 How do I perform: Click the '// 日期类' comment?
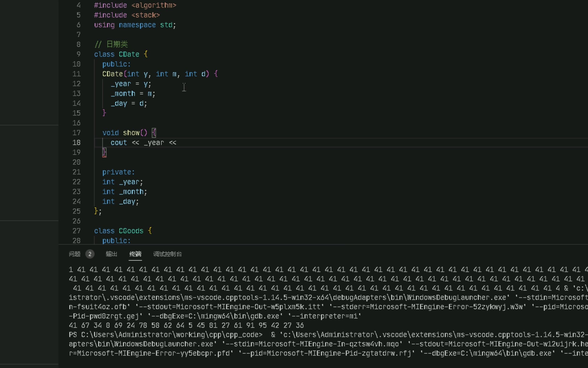[x=111, y=44]
